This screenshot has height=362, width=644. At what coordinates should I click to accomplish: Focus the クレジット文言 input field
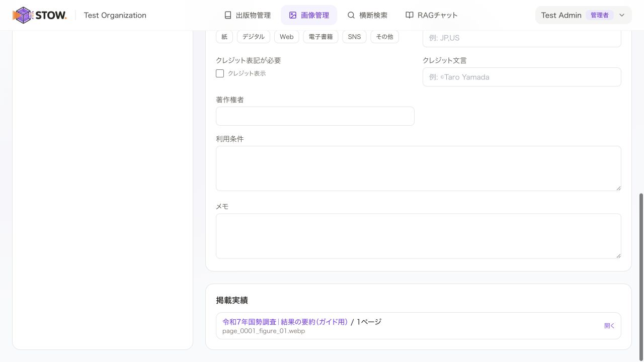(x=522, y=77)
